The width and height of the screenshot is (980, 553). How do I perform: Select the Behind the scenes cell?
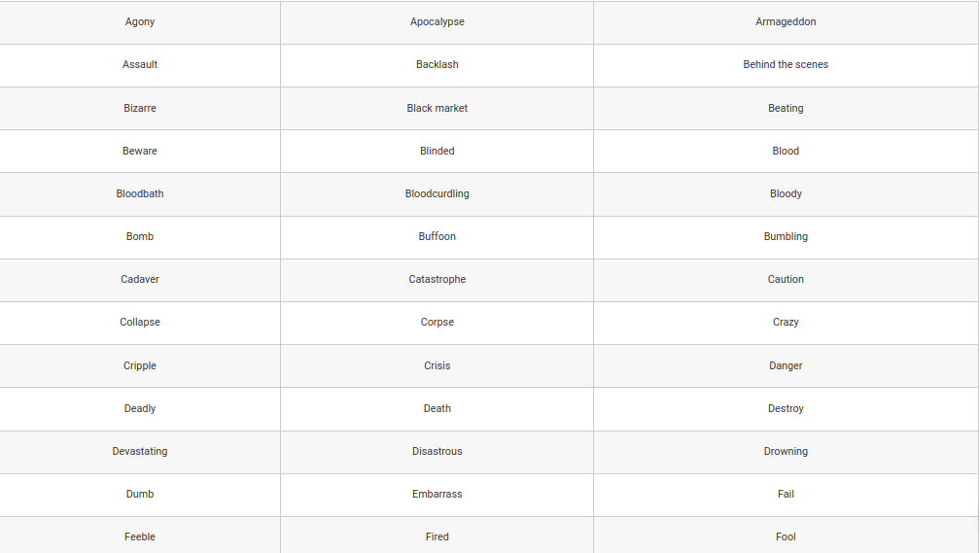click(x=786, y=65)
